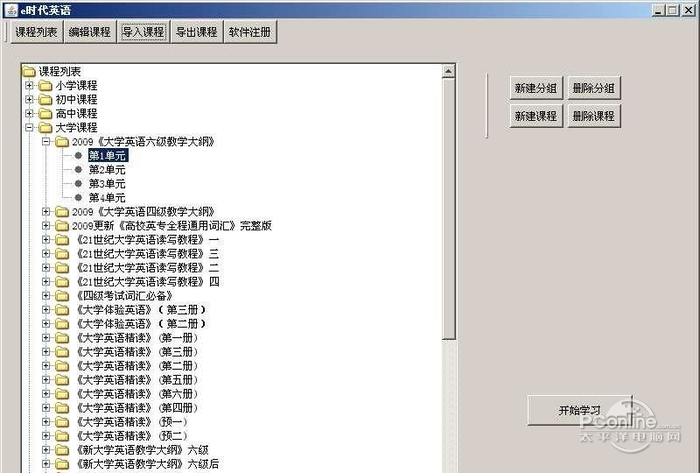Viewport: 700px width, 473px height.
Task: Open the 导出课程 tab
Action: point(197,32)
